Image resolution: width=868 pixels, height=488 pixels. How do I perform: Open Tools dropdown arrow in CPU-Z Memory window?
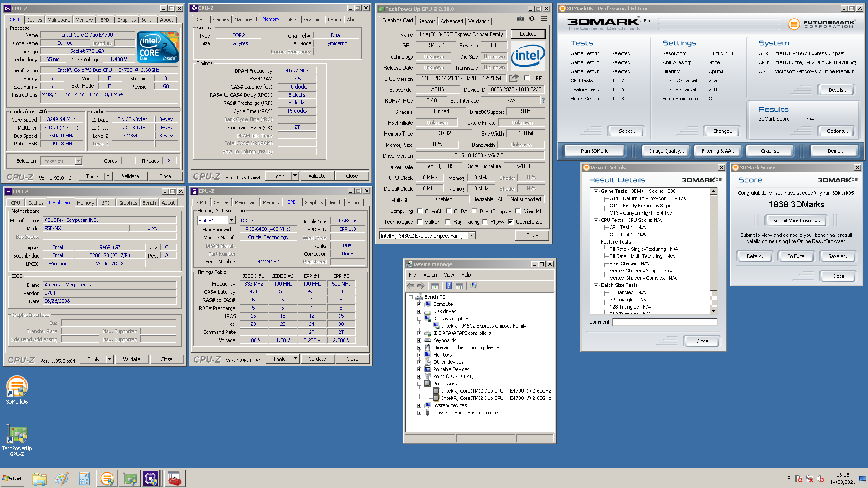pos(295,176)
